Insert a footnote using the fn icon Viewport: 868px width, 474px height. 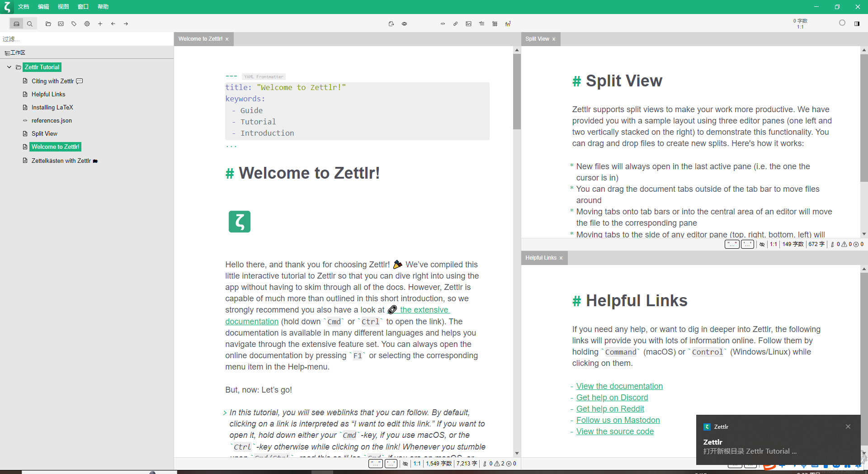click(508, 24)
